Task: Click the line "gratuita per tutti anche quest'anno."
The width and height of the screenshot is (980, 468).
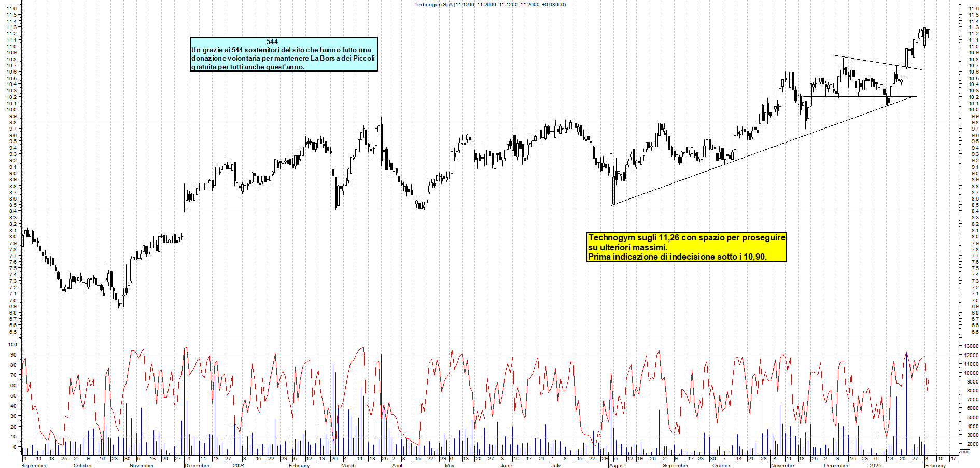Action: click(x=248, y=67)
